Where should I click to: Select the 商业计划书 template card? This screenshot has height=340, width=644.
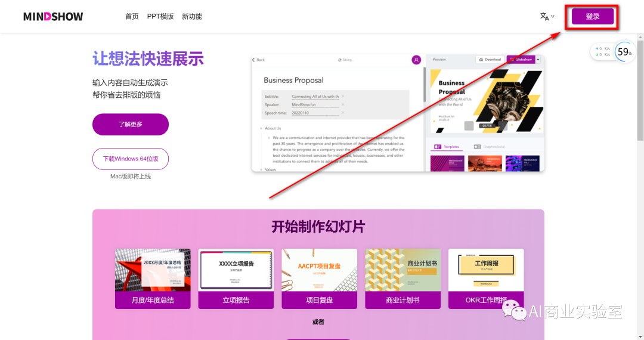(403, 279)
